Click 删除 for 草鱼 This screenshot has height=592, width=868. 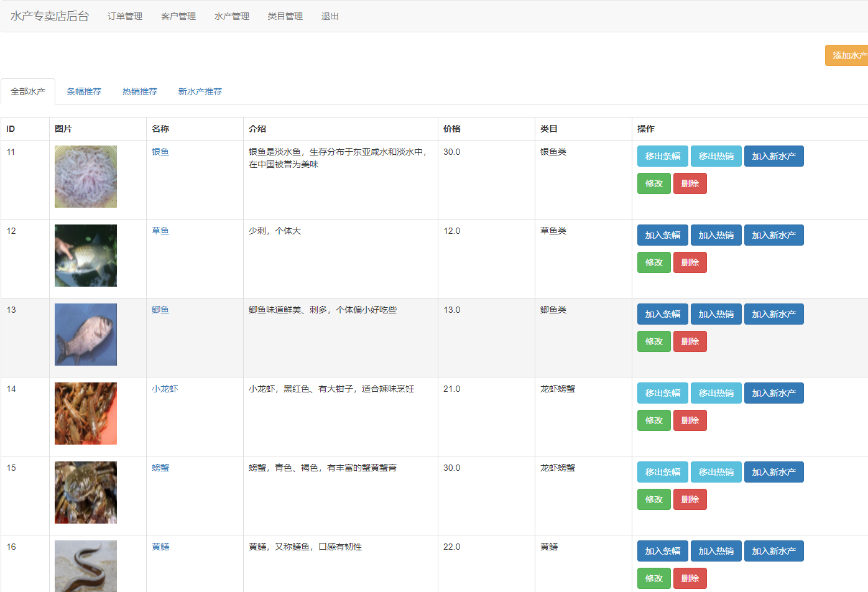pyautogui.click(x=690, y=262)
